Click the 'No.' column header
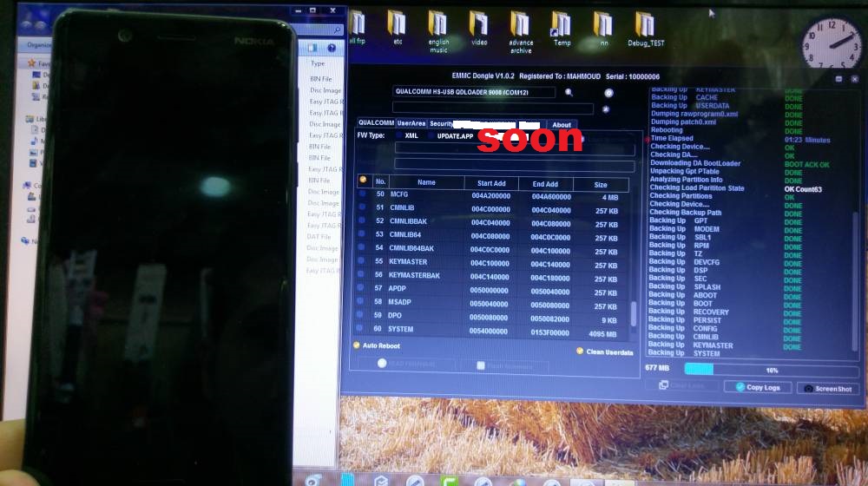868x486 pixels. (x=380, y=181)
